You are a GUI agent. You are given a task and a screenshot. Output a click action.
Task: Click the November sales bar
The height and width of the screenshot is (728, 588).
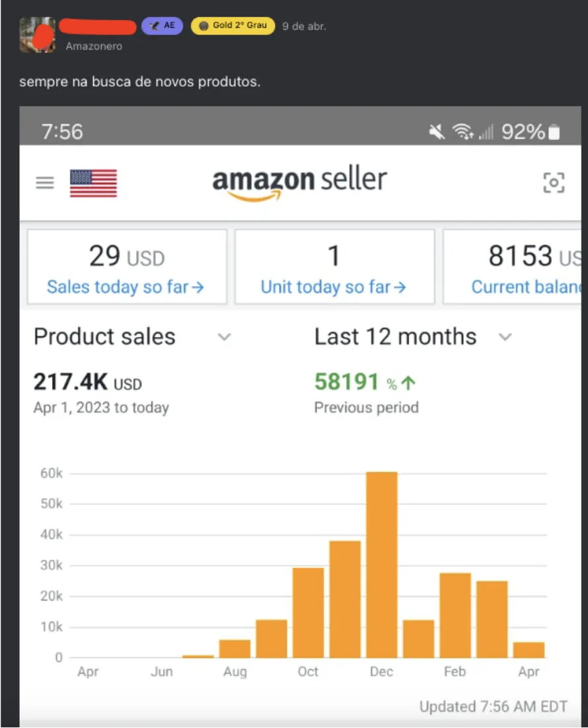(x=345, y=599)
